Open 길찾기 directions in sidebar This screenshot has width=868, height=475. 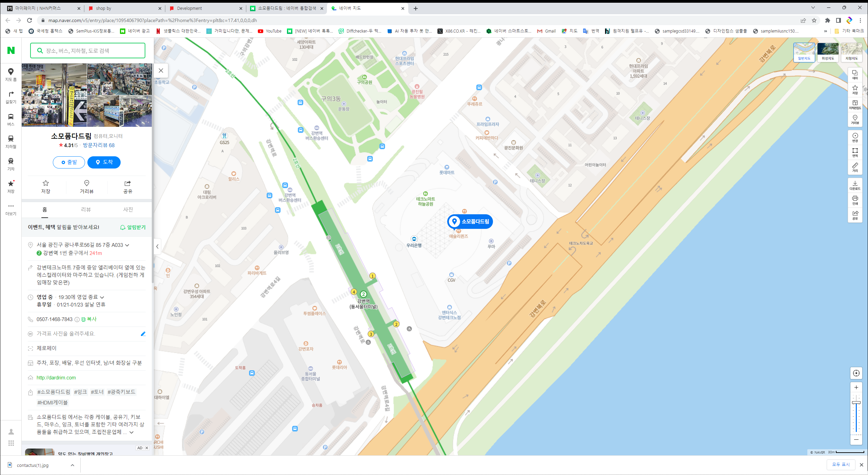pyautogui.click(x=11, y=97)
